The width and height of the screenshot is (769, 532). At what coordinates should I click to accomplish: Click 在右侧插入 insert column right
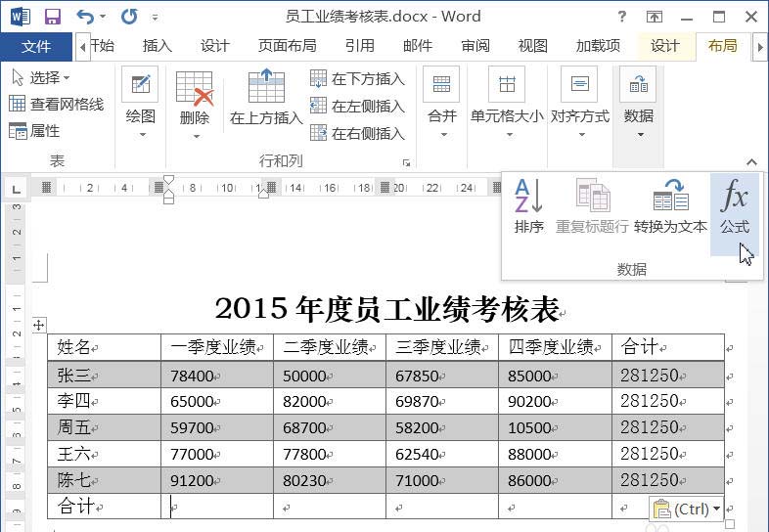[x=357, y=133]
